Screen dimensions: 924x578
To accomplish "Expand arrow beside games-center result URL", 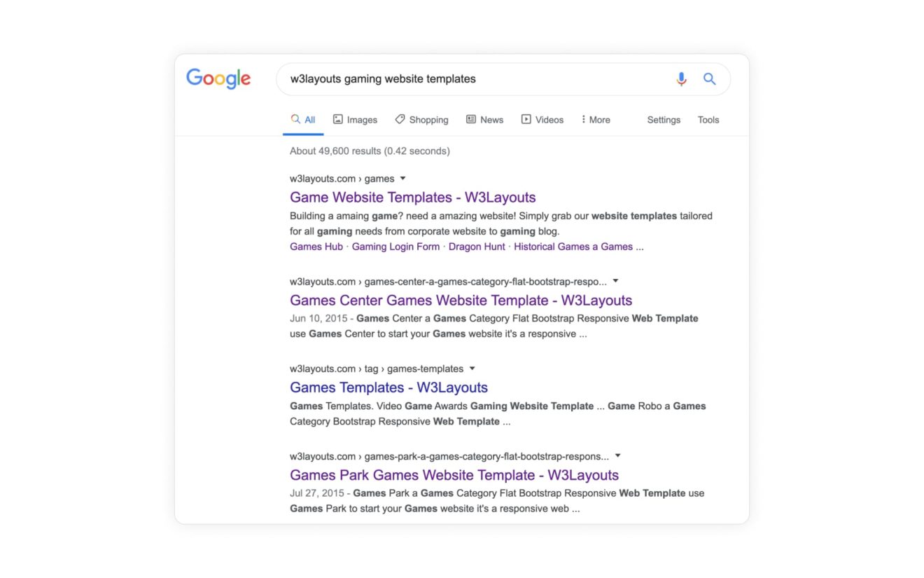I will pos(615,281).
